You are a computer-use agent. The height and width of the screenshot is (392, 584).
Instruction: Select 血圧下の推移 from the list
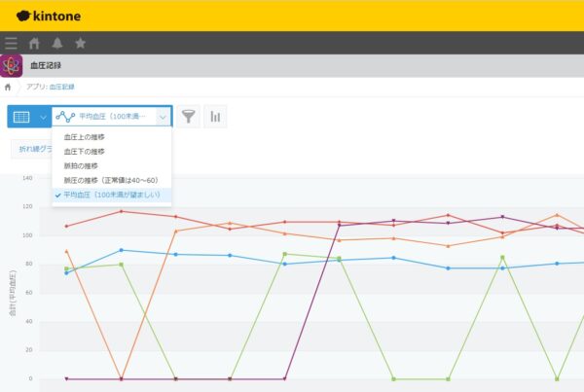click(x=97, y=152)
